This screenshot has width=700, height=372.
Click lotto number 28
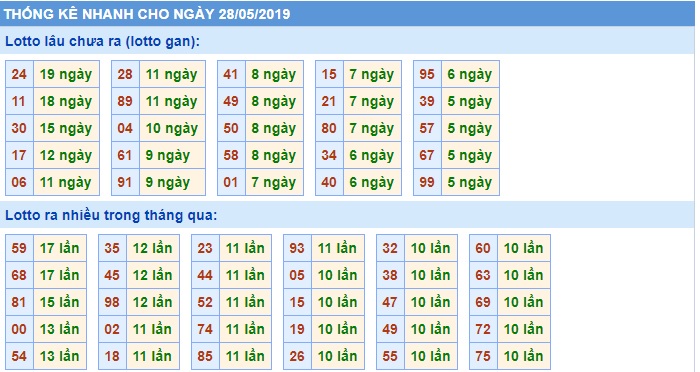tap(125, 74)
